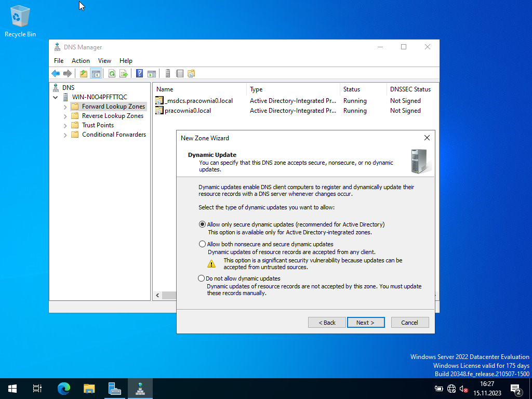Toggle the Show/Hide Action Pane icon
The width and height of the screenshot is (532, 399).
pyautogui.click(x=152, y=73)
